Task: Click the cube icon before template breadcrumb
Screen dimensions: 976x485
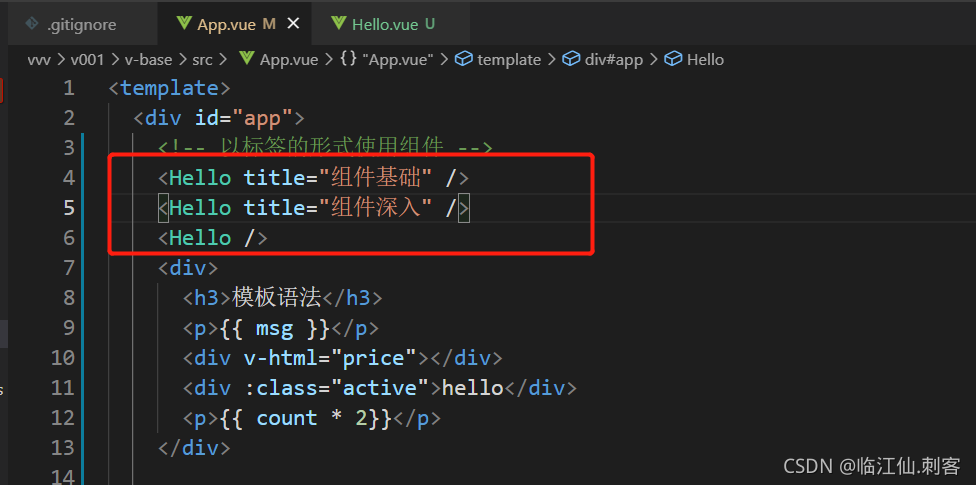Action: click(x=464, y=59)
